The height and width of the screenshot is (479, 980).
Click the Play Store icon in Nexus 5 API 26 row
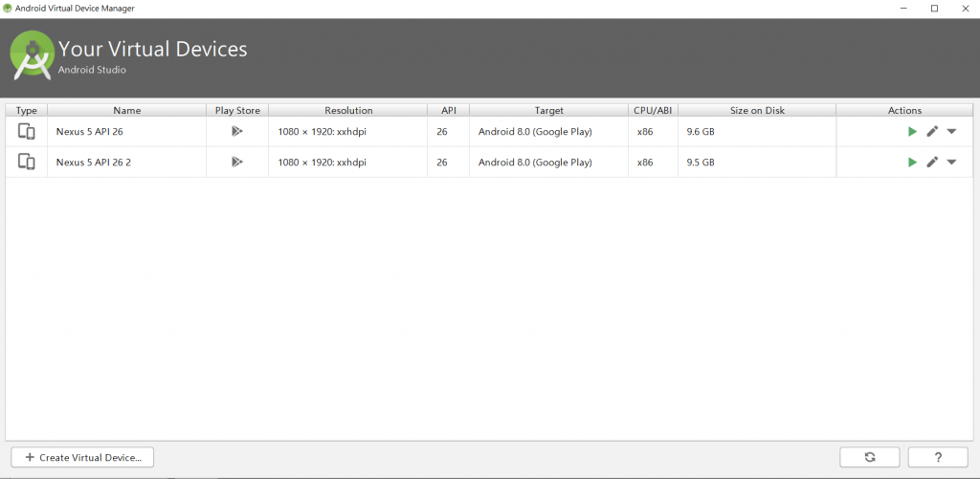pyautogui.click(x=237, y=131)
